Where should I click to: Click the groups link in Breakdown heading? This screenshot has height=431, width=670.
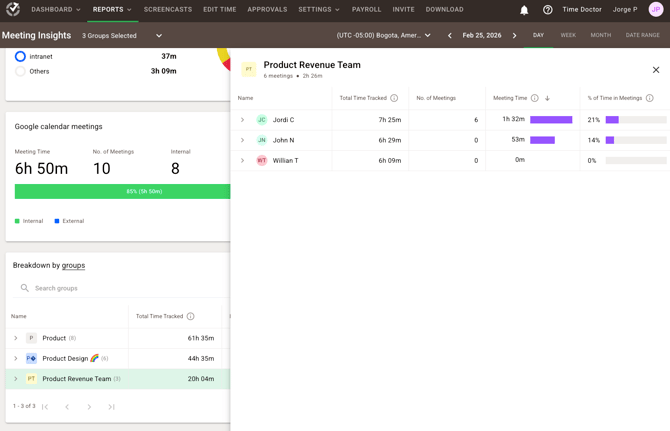tap(73, 265)
